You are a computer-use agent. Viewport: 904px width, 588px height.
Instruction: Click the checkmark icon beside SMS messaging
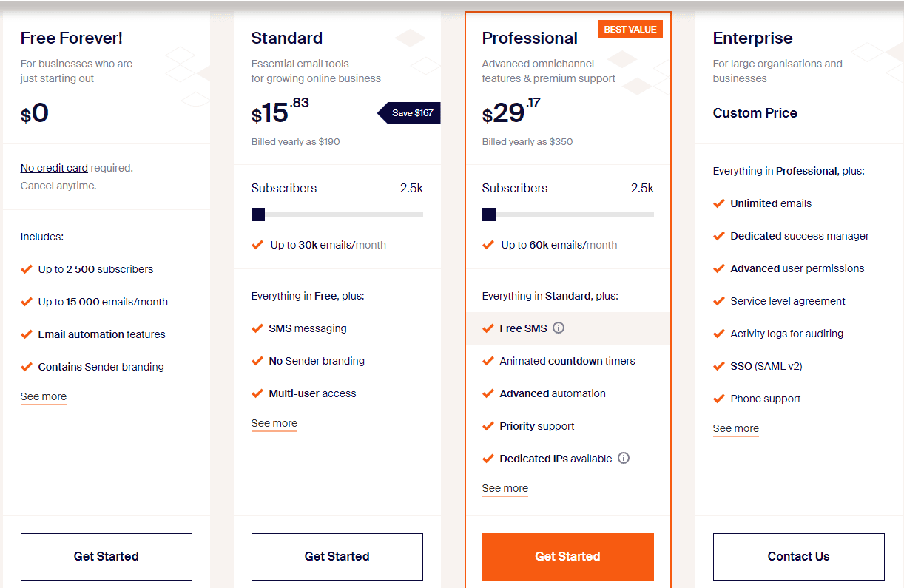coord(257,328)
